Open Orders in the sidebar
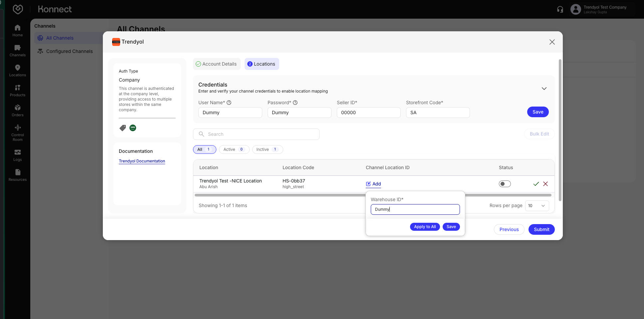This screenshot has height=319, width=644. click(x=18, y=111)
